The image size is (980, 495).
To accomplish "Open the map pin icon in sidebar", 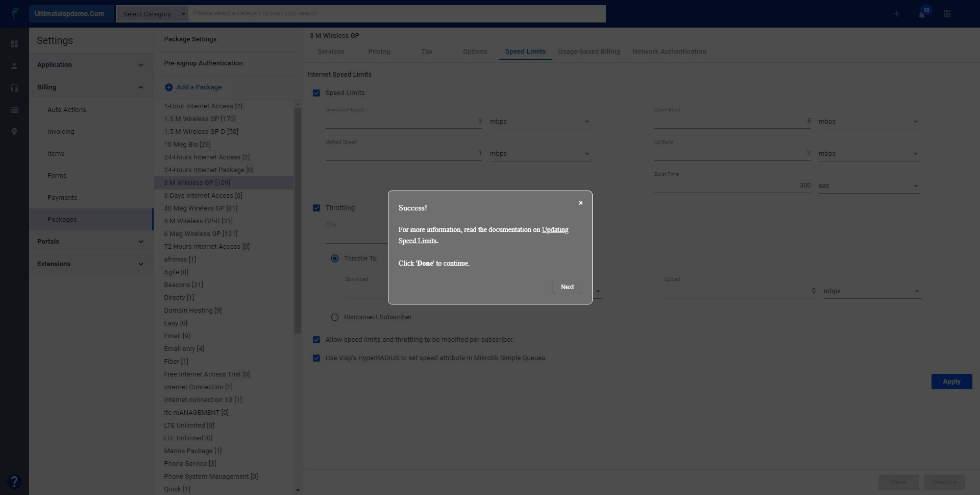I will (x=14, y=132).
